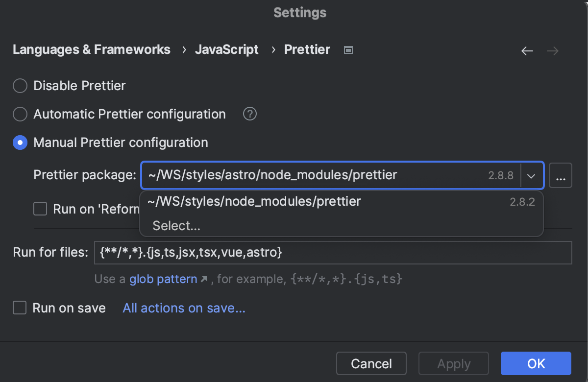Click the Languages & Frameworks breadcrumb
Screen dimensions: 588x382
(91, 49)
